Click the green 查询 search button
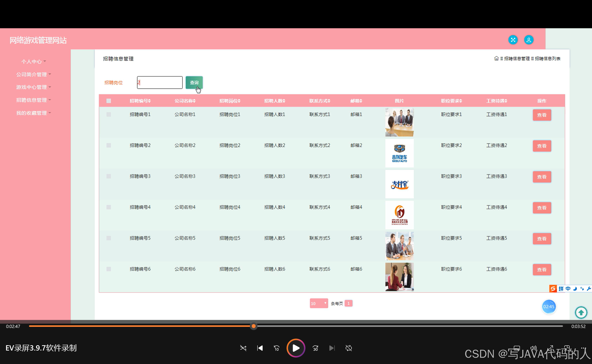 tap(194, 83)
